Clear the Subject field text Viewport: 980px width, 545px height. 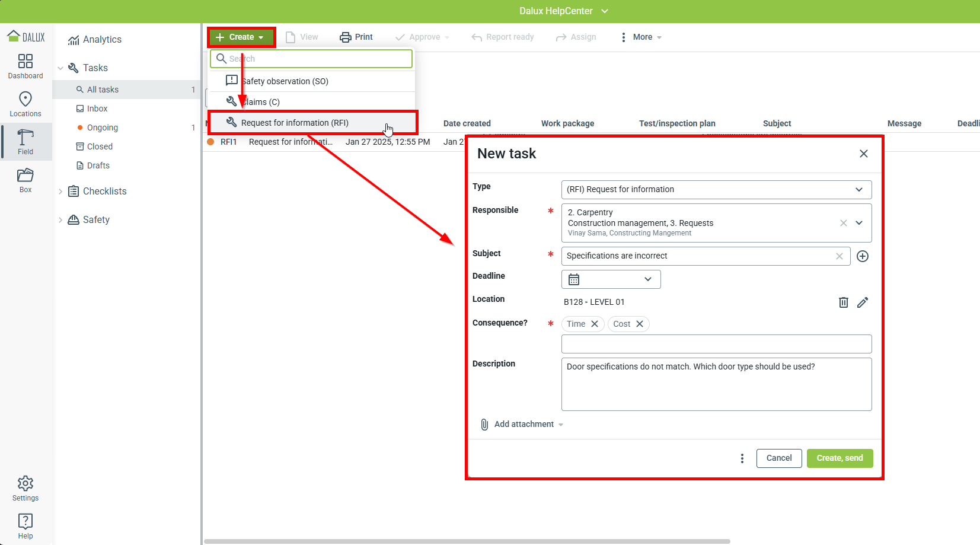[839, 256]
